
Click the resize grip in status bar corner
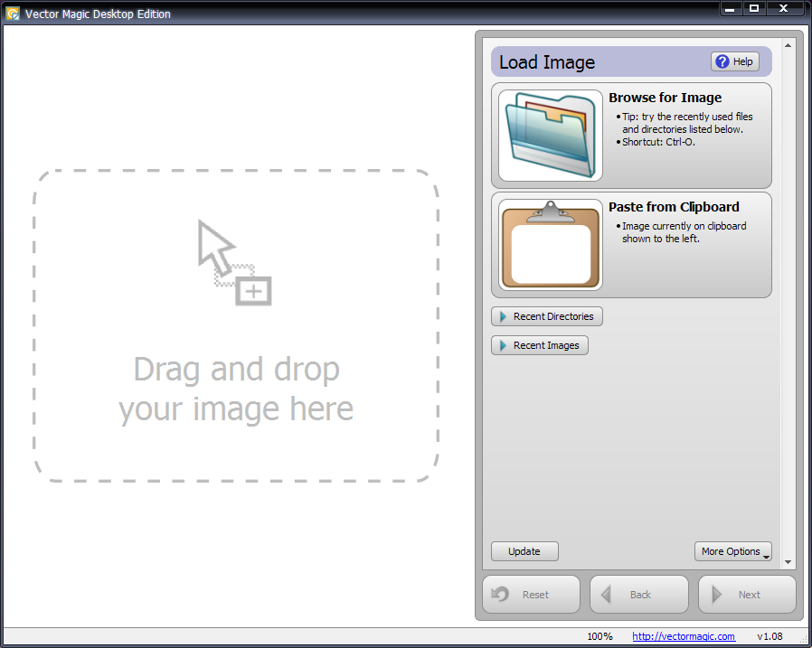point(804,640)
